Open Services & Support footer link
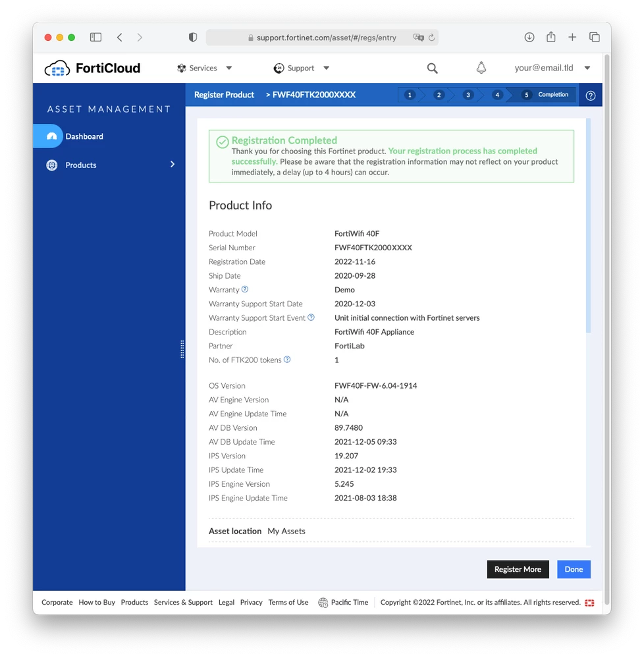This screenshot has width=644, height=658. 183,602
